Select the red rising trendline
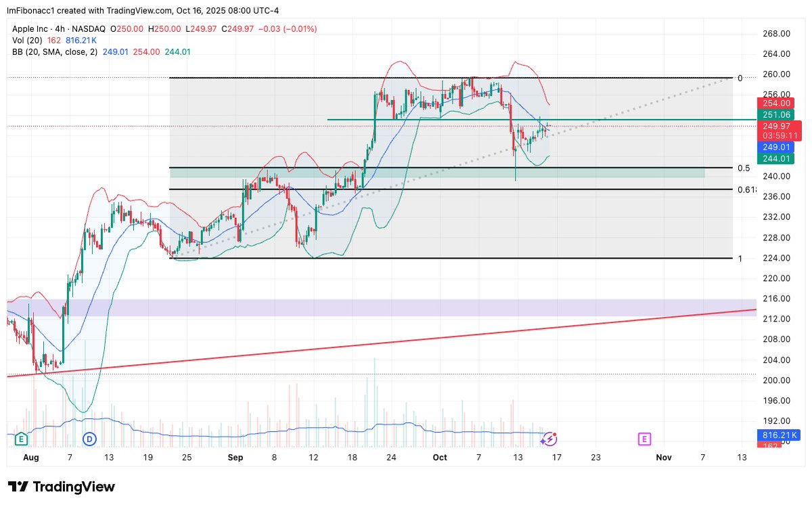The width and height of the screenshot is (812, 507). coord(381,343)
